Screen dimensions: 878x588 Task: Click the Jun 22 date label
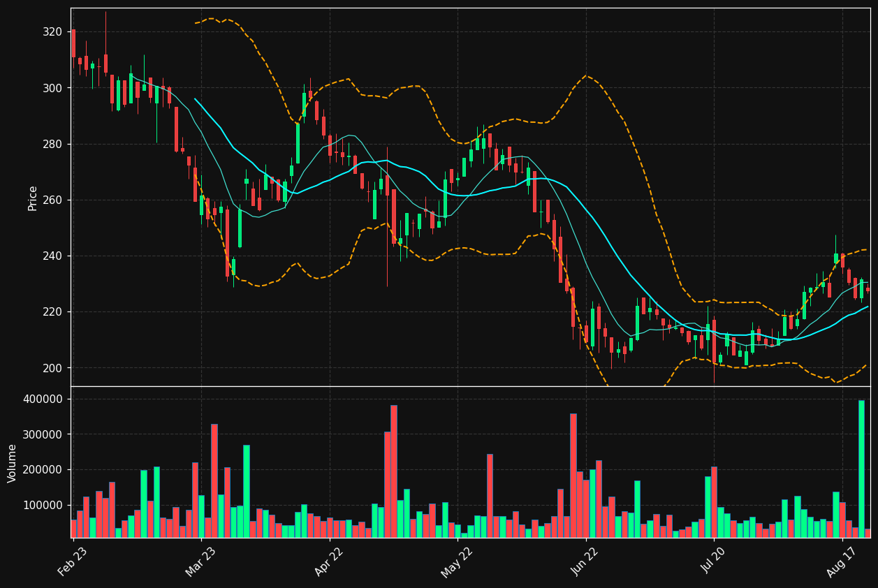[x=585, y=561]
